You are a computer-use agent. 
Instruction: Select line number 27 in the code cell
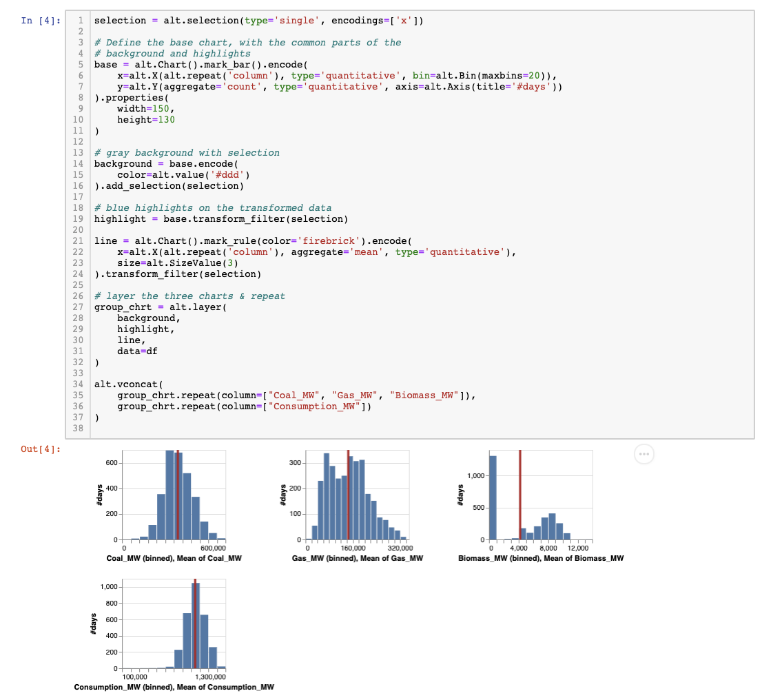click(78, 307)
